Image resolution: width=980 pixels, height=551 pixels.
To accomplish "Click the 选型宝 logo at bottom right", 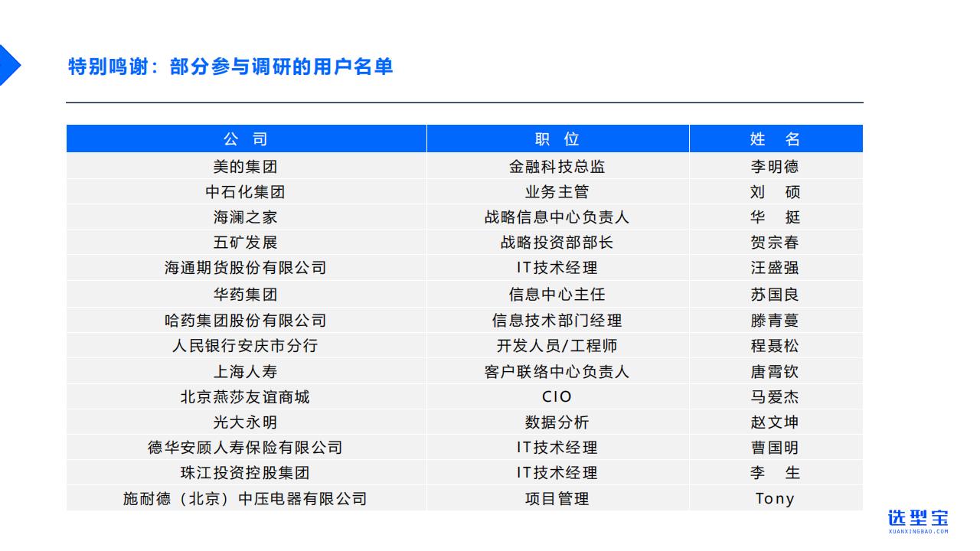I will tap(918, 520).
